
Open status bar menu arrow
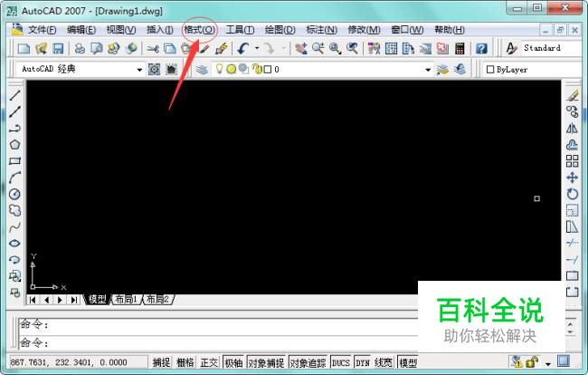(x=548, y=364)
